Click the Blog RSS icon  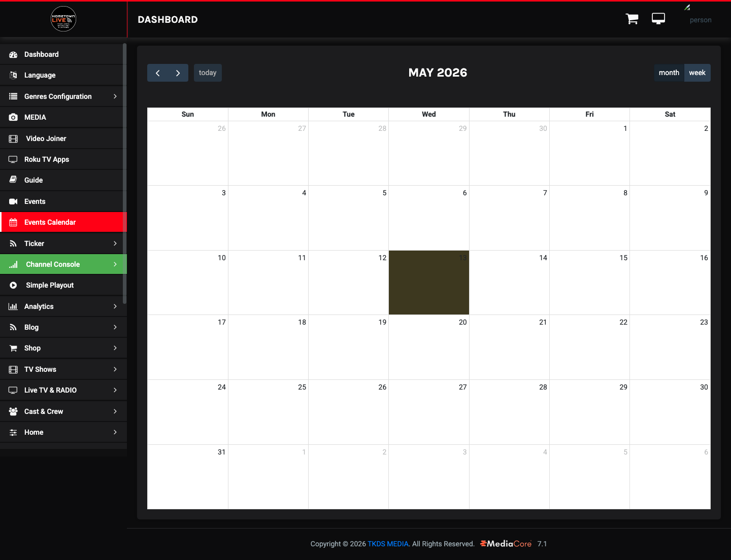pos(13,327)
